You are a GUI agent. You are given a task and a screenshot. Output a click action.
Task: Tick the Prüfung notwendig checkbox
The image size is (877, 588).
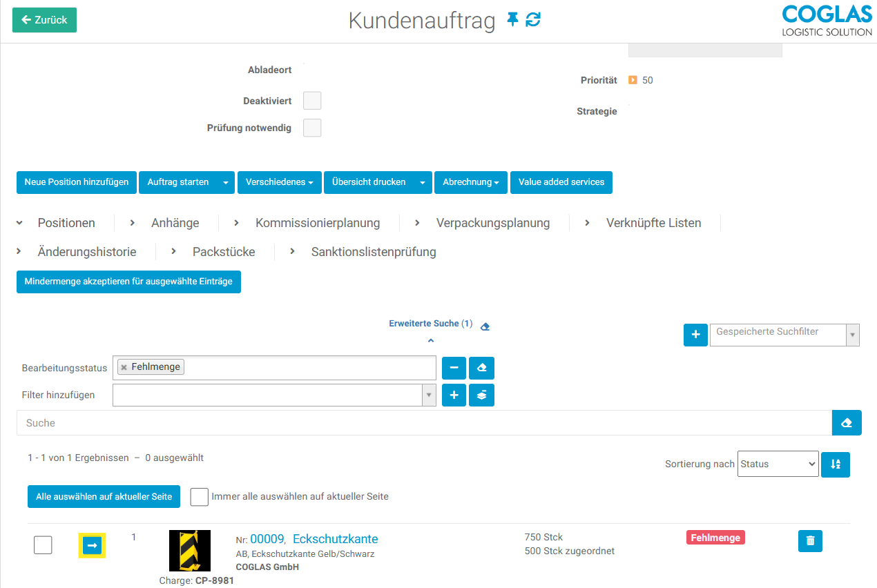coord(312,128)
